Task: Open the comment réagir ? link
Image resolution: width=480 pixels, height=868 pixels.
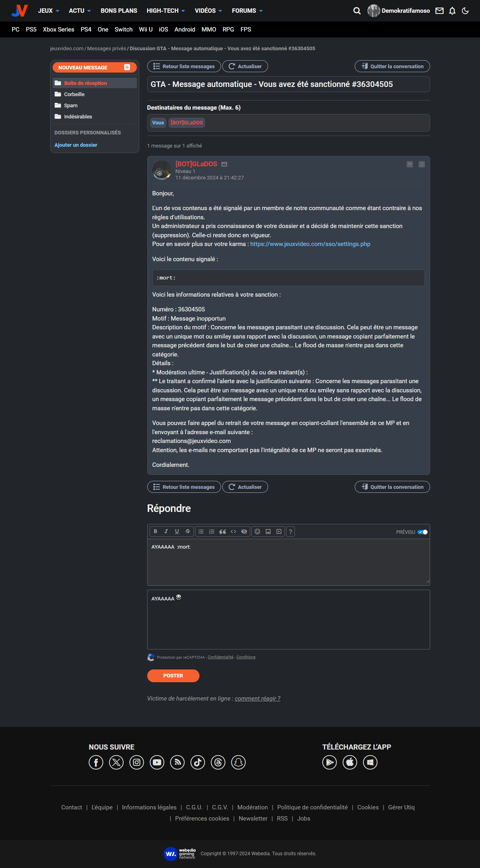Action: [x=257, y=699]
